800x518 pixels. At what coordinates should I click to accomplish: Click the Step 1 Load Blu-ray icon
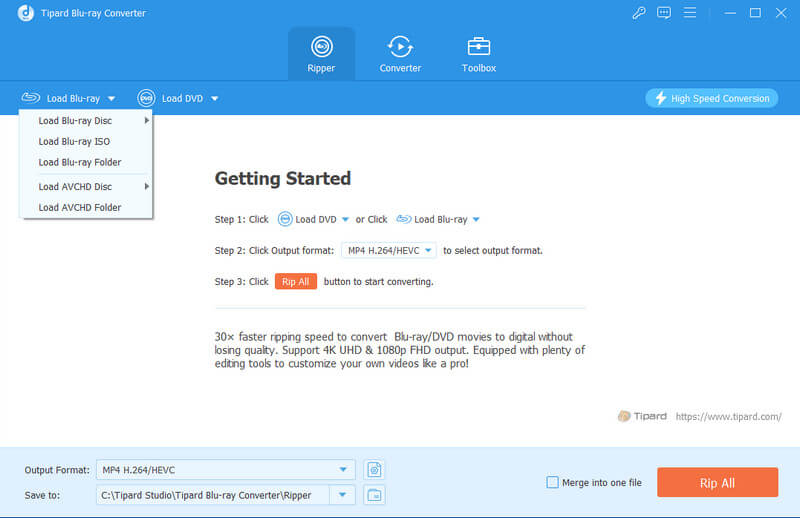[404, 219]
